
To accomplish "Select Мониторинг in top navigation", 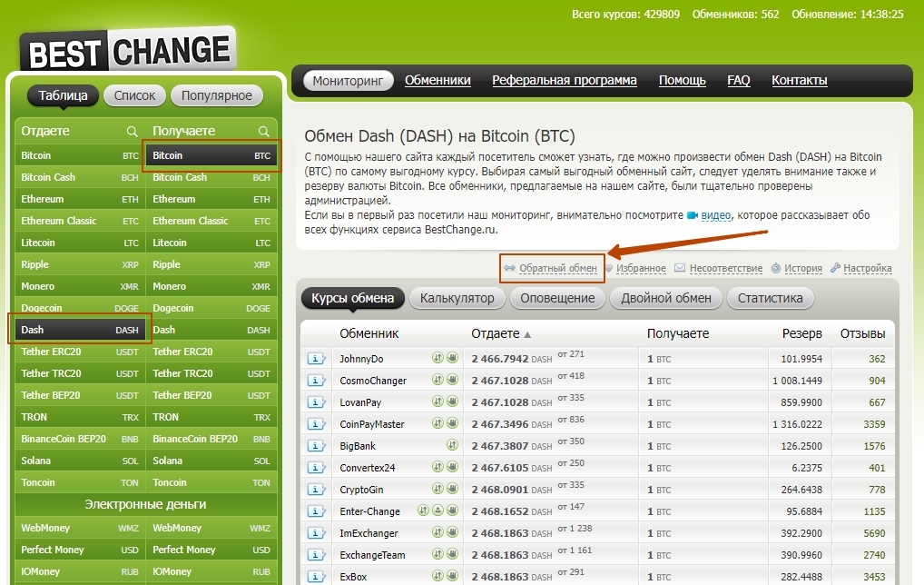I will (348, 81).
